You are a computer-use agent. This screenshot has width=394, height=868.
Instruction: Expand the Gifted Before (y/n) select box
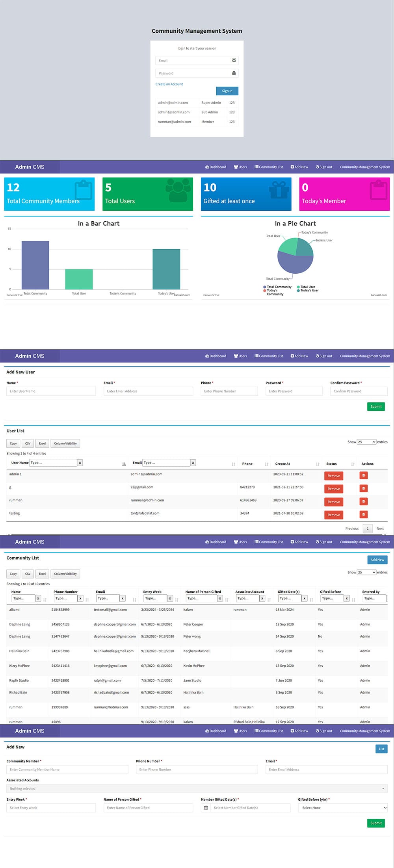click(x=342, y=808)
